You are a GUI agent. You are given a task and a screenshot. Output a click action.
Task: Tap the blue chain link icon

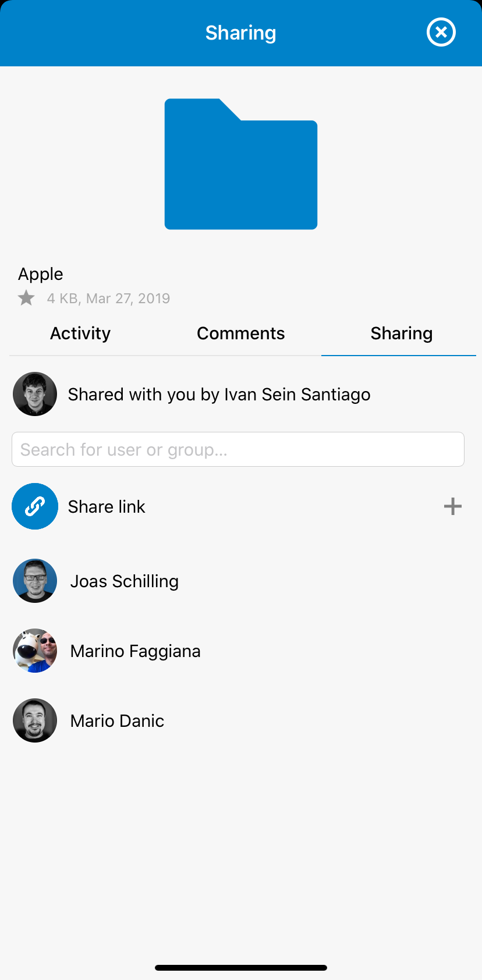[35, 506]
